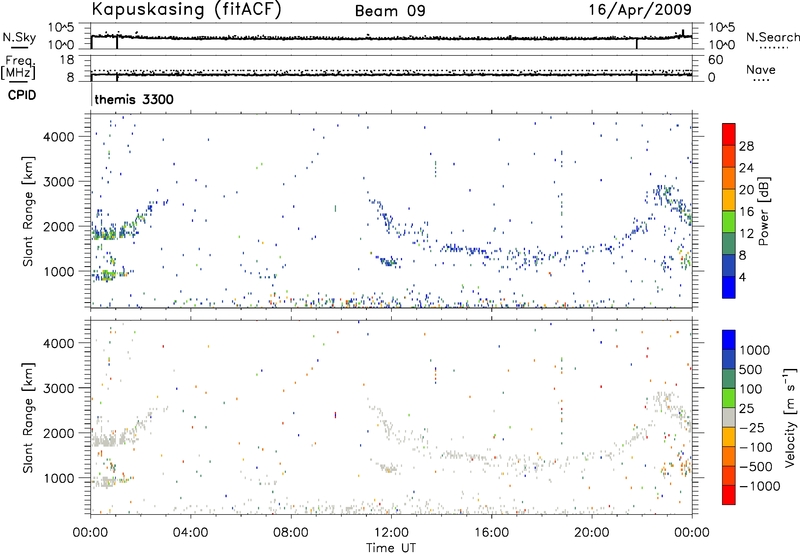Select the 08:00 time tick label
800x554 pixels.
point(291,533)
